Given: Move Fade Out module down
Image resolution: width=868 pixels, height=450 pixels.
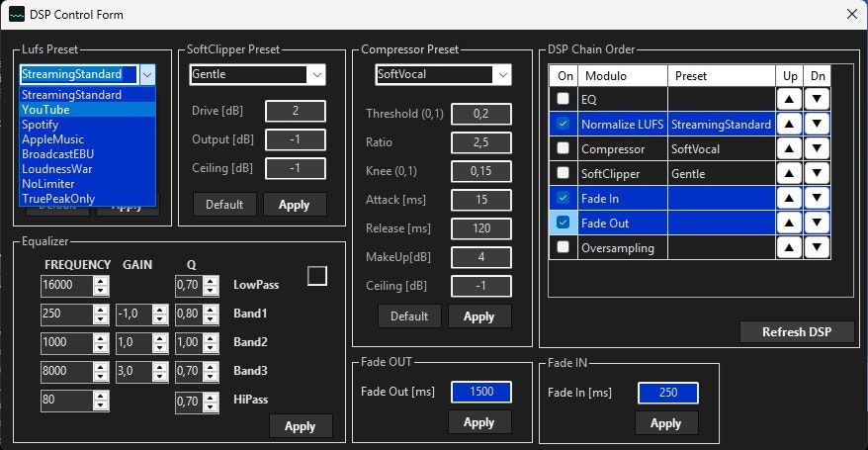Looking at the screenshot, I should point(817,224).
